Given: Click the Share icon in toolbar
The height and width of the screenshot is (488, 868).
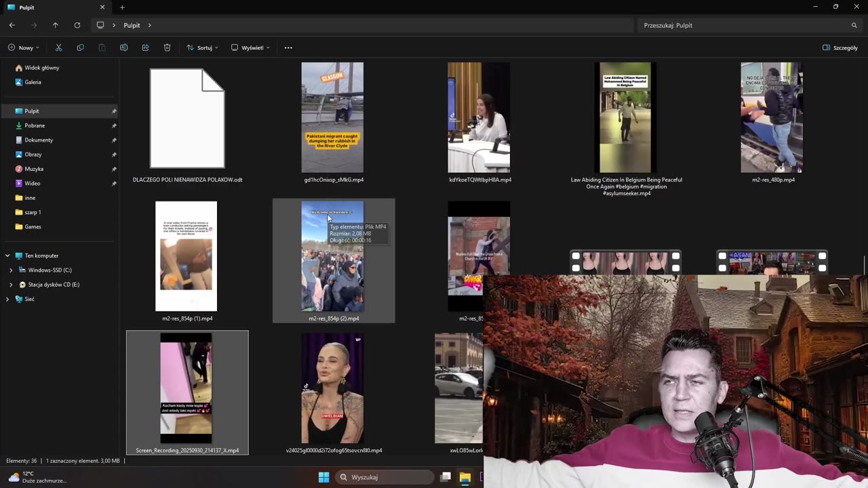Looking at the screenshot, I should point(145,47).
